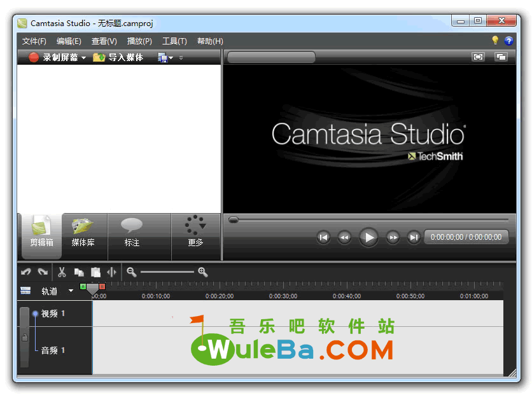
Task: Click the blue link dot on 视频 1
Action: click(35, 314)
